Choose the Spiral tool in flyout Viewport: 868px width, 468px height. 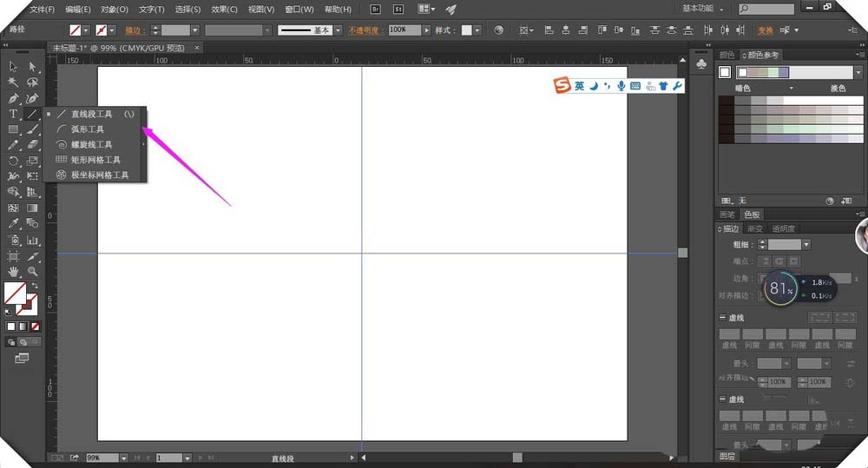[x=90, y=144]
